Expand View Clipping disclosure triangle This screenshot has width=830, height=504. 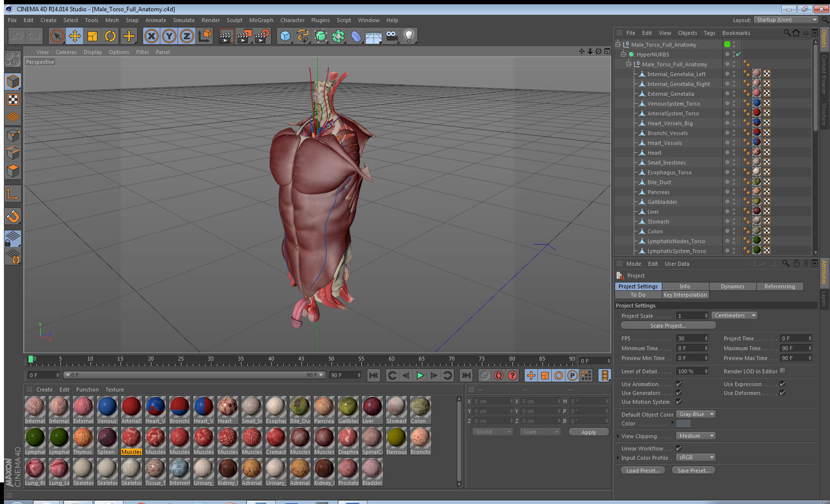pyautogui.click(x=618, y=436)
